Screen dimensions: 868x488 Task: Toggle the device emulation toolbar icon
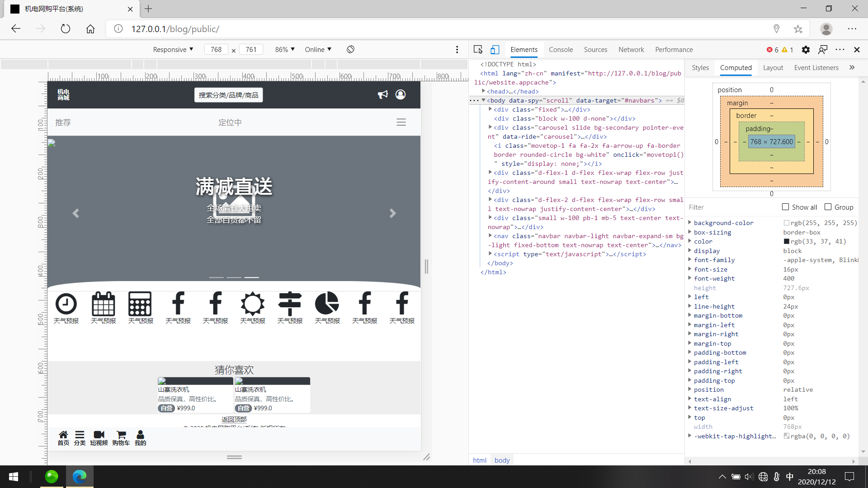coord(495,50)
